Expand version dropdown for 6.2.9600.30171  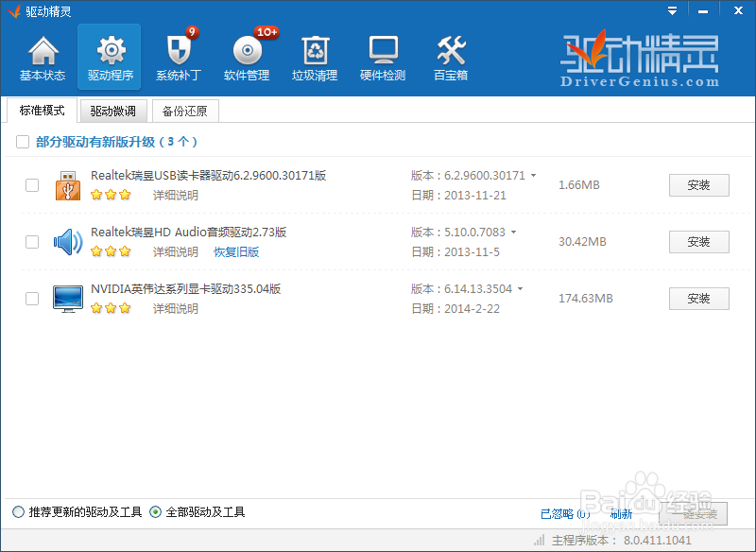tap(533, 176)
